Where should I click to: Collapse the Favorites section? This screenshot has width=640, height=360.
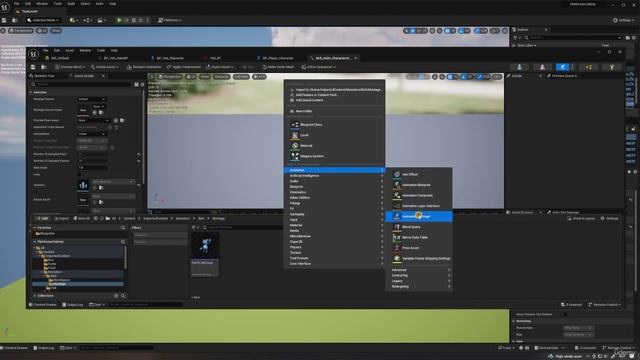point(35,228)
